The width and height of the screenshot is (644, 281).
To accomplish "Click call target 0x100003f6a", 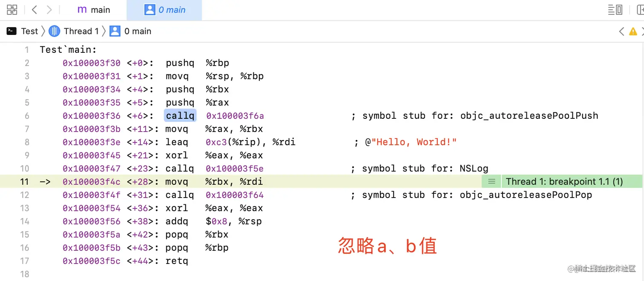I will (x=235, y=116).
